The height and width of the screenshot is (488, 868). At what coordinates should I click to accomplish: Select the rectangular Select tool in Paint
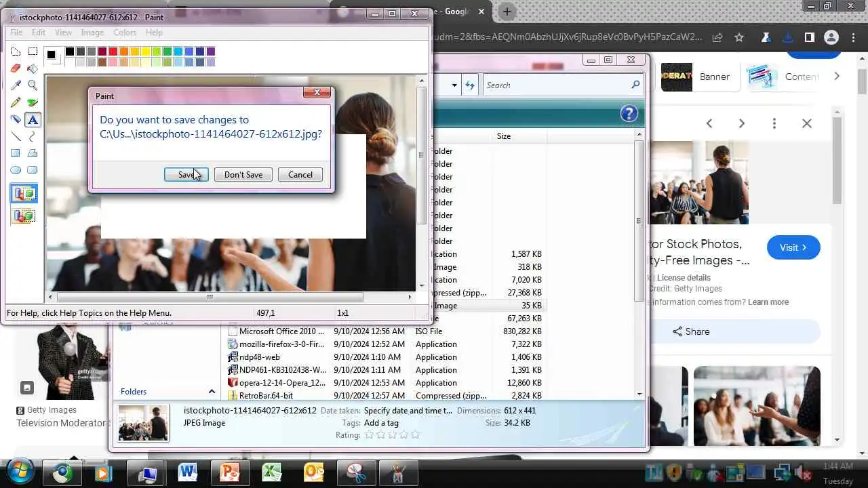(33, 52)
